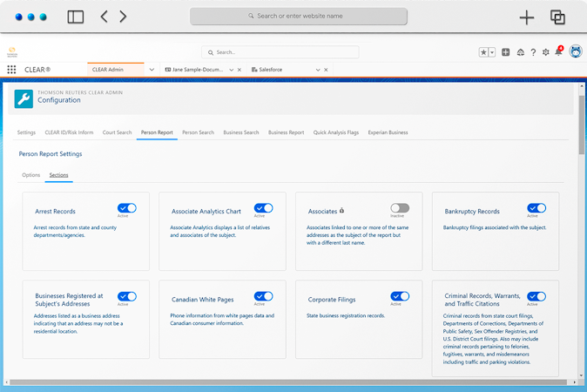Toggle the Arrest Records switch
Viewport: 587px width, 392px height.
127,208
